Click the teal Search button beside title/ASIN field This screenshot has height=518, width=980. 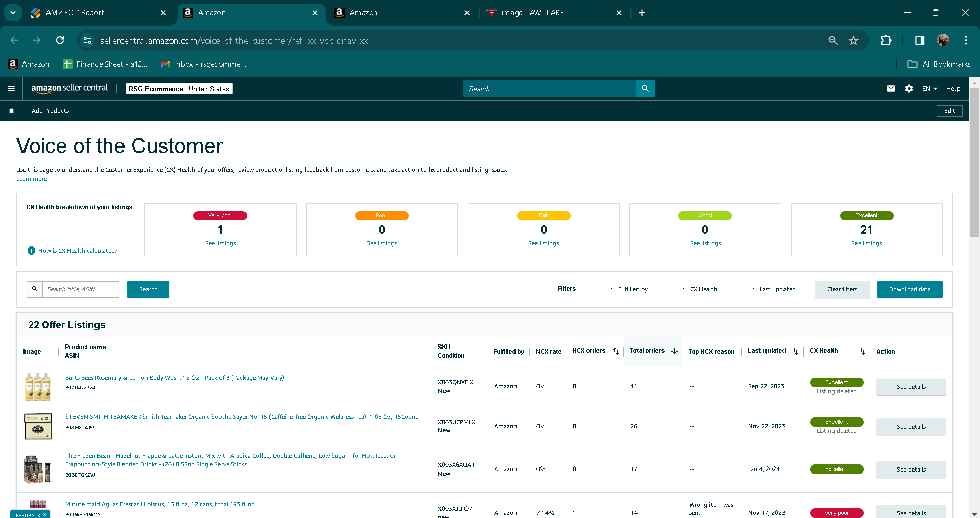(x=148, y=289)
